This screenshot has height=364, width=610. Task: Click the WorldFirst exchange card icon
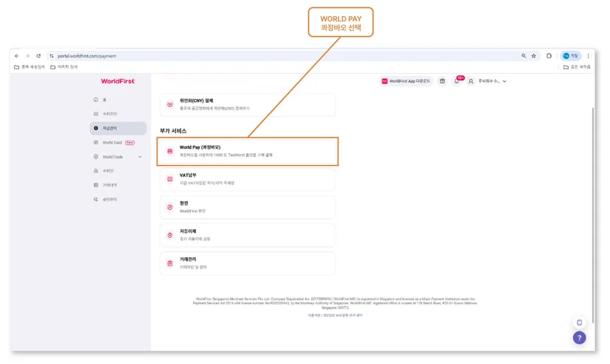tap(170, 208)
